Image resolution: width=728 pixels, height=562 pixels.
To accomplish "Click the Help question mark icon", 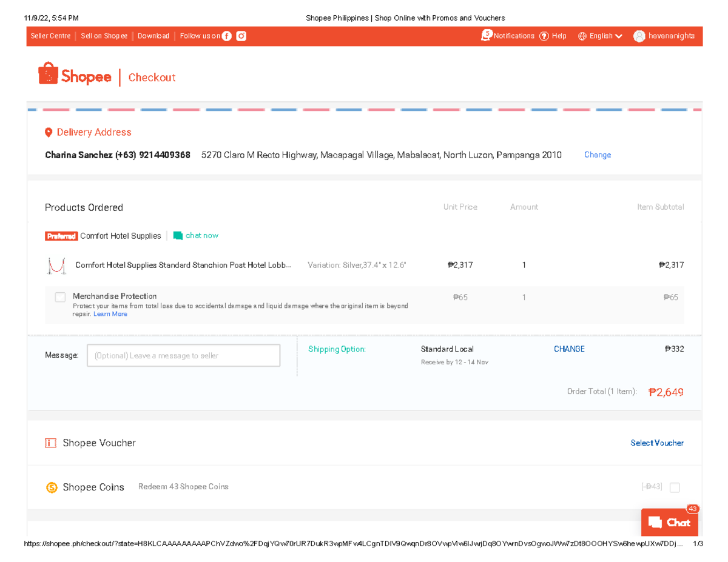I will pos(543,36).
